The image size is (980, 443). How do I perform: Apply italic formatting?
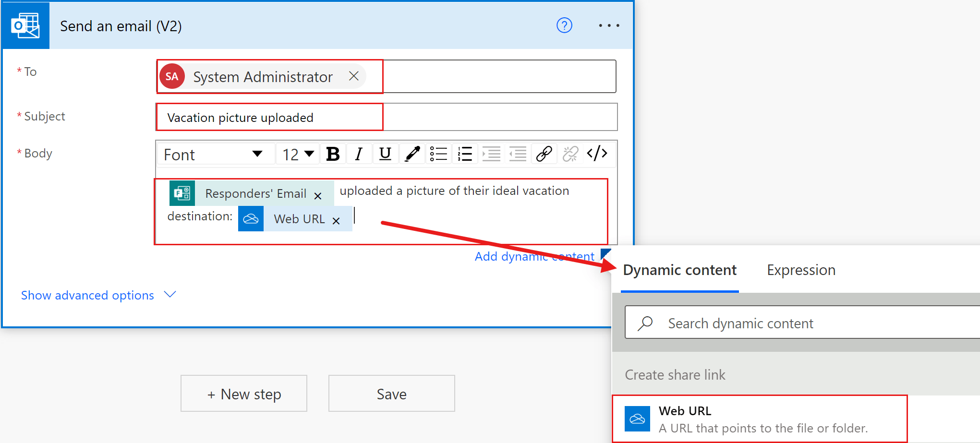tap(359, 154)
